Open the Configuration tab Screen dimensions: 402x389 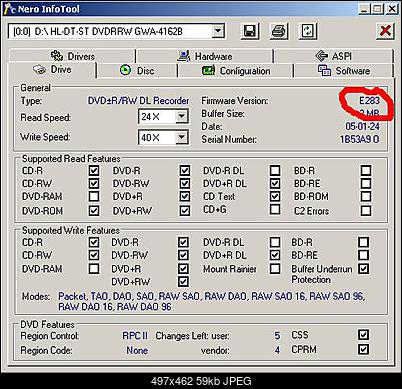pyautogui.click(x=236, y=71)
